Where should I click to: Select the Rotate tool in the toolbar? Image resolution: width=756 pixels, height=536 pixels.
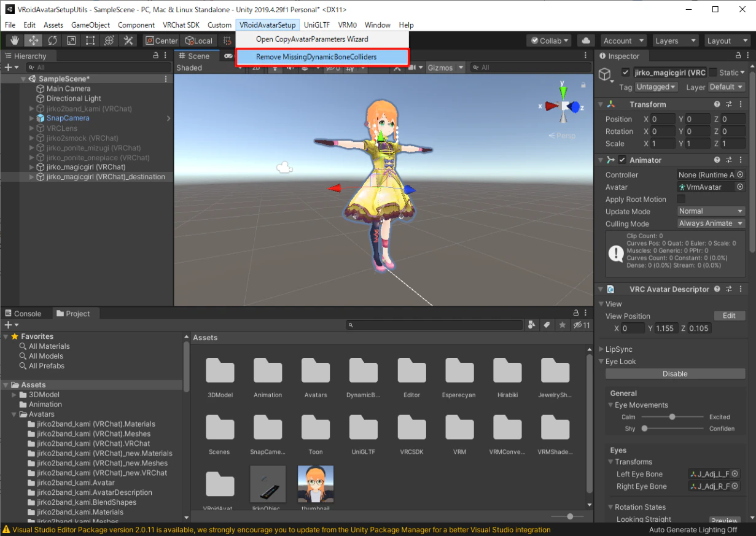pos(52,41)
